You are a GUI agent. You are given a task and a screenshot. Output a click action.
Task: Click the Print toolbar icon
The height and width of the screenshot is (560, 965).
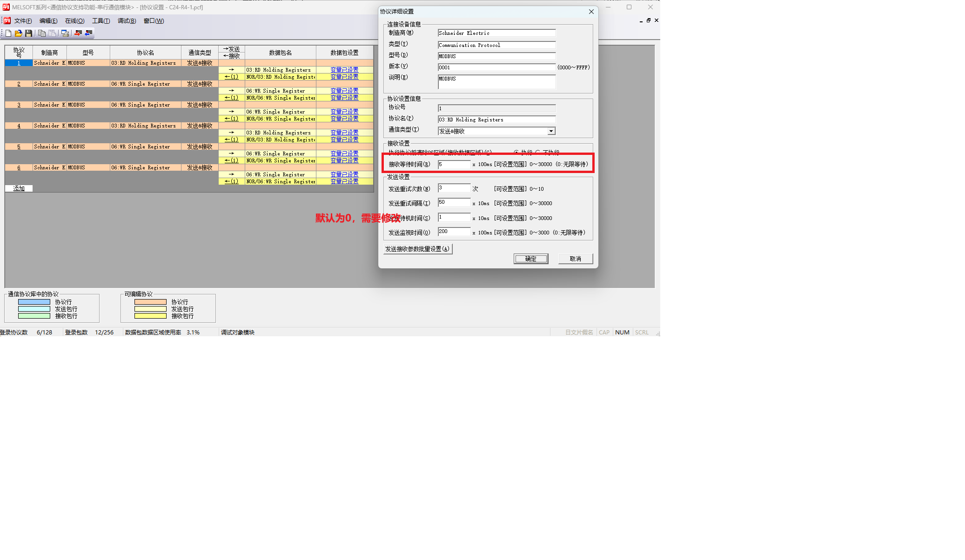[x=65, y=33]
